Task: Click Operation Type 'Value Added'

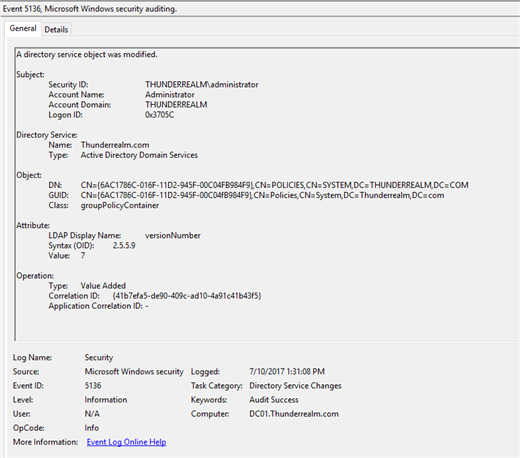Action: coord(103,286)
